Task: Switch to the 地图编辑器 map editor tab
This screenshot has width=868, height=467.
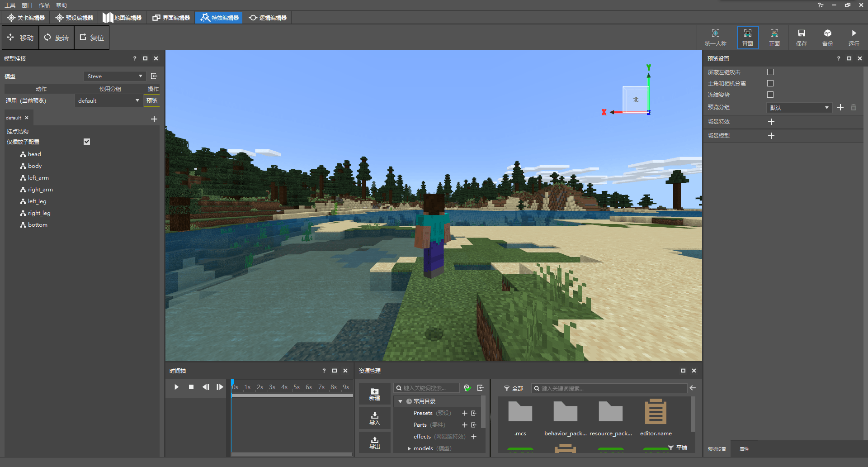Action: [x=122, y=18]
